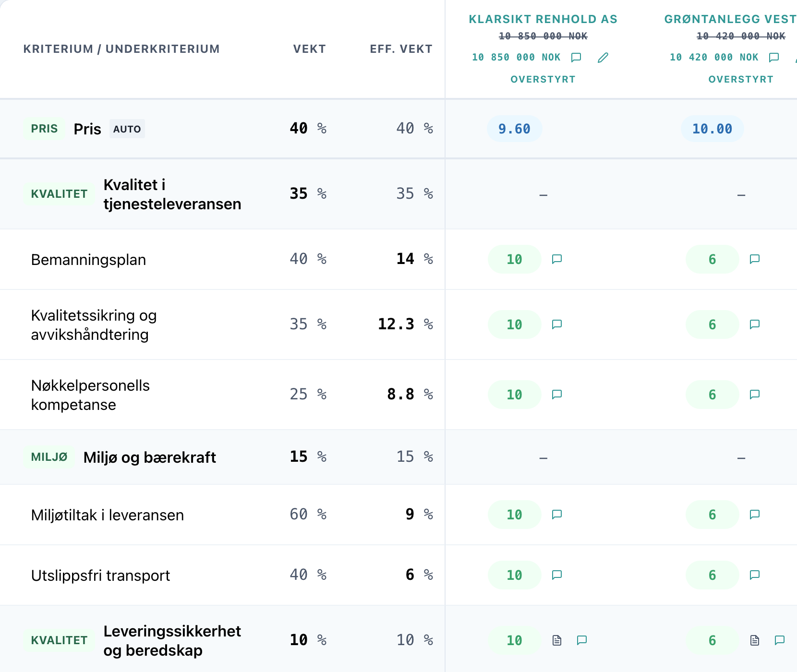The height and width of the screenshot is (672, 797).
Task: Select the Kvalitet i tjenesteleveransen criterion name
Action: [172, 194]
